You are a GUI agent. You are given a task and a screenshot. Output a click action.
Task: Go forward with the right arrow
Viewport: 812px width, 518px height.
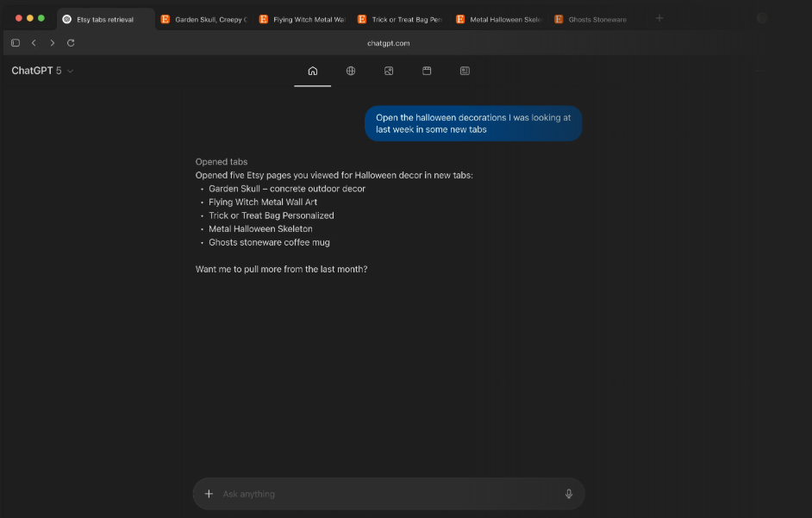click(x=53, y=42)
